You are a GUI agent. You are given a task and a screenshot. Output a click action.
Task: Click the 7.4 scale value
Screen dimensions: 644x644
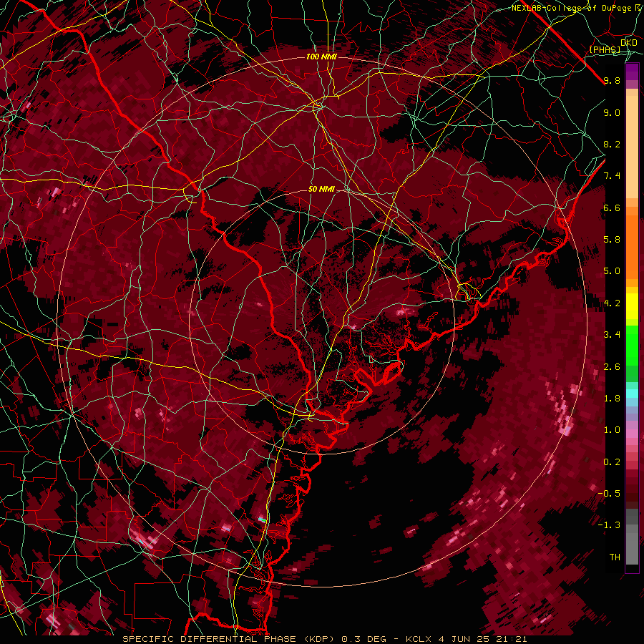[612, 176]
